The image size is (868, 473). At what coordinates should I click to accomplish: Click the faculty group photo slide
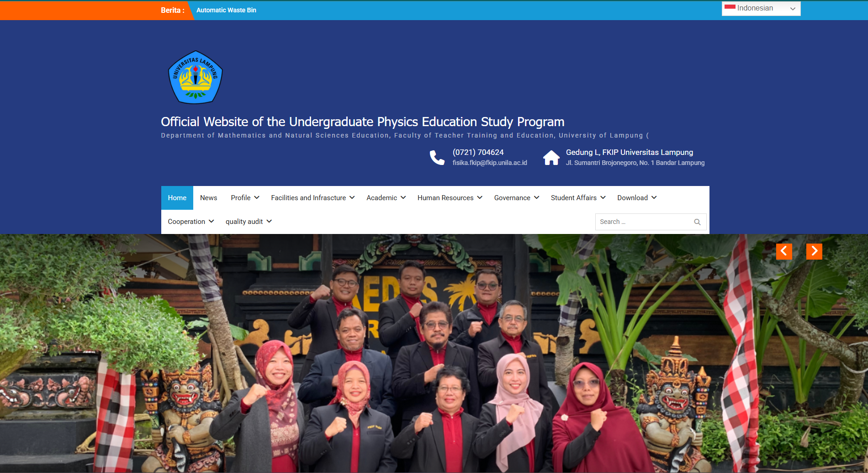[x=434, y=366]
